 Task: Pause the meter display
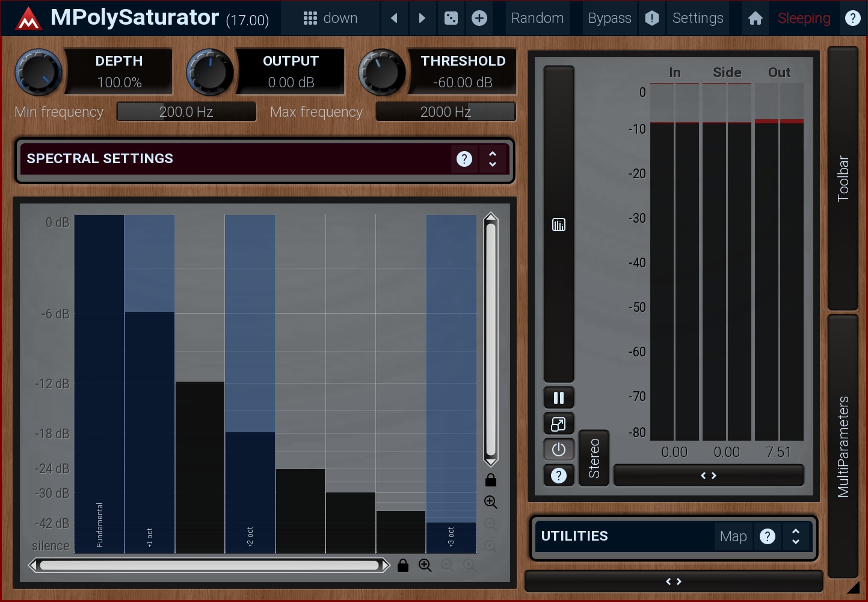click(558, 398)
